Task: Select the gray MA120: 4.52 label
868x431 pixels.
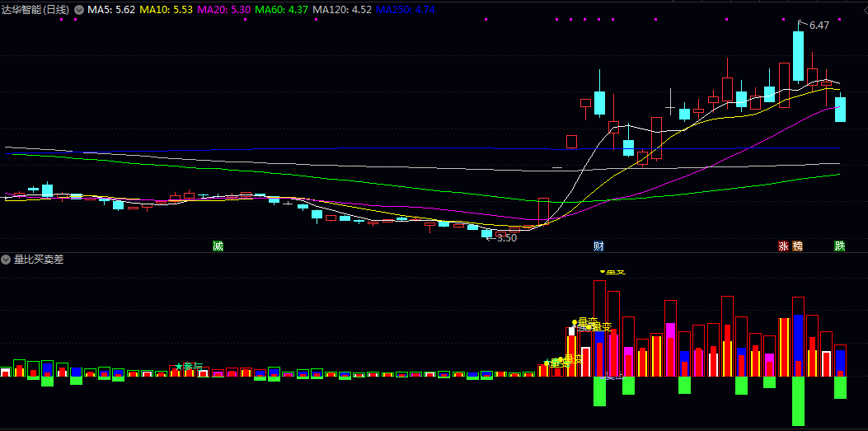Action: point(342,9)
